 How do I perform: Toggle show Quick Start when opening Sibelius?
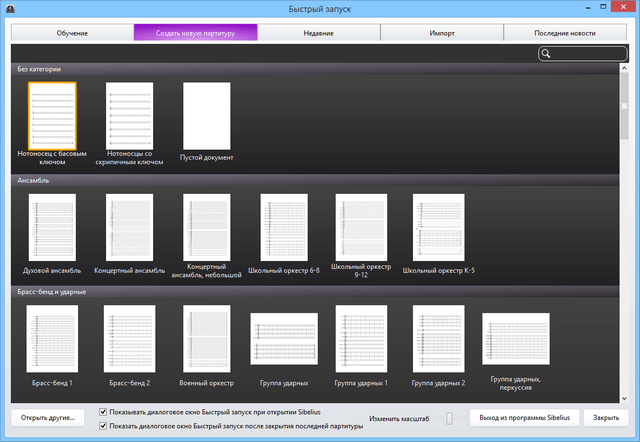click(x=104, y=411)
